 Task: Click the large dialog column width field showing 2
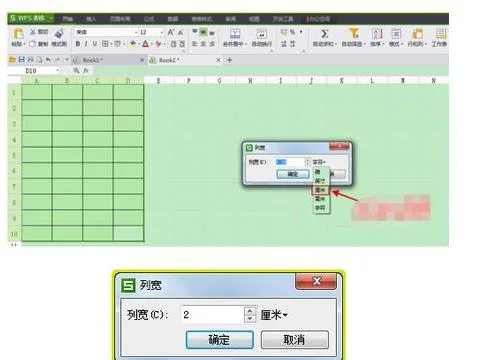point(212,315)
